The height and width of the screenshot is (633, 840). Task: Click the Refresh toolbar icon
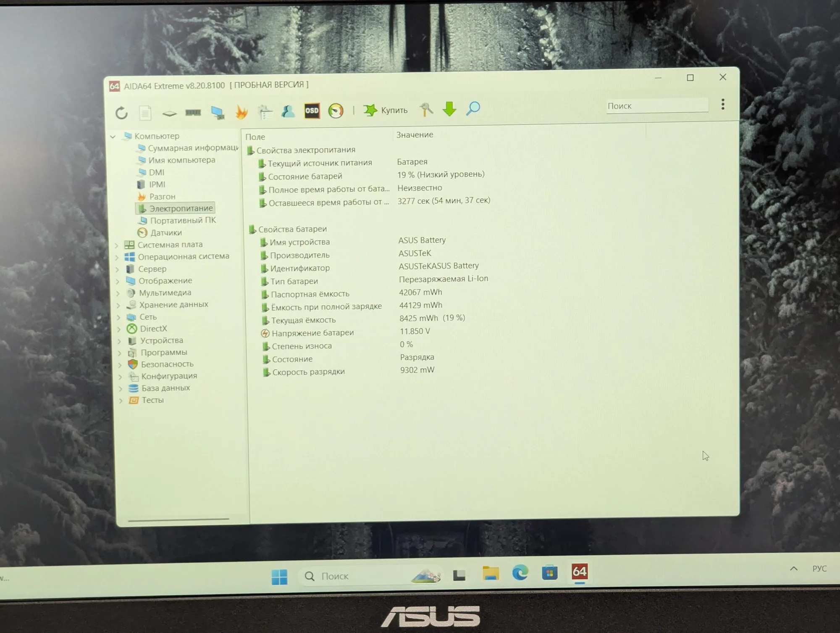(121, 113)
